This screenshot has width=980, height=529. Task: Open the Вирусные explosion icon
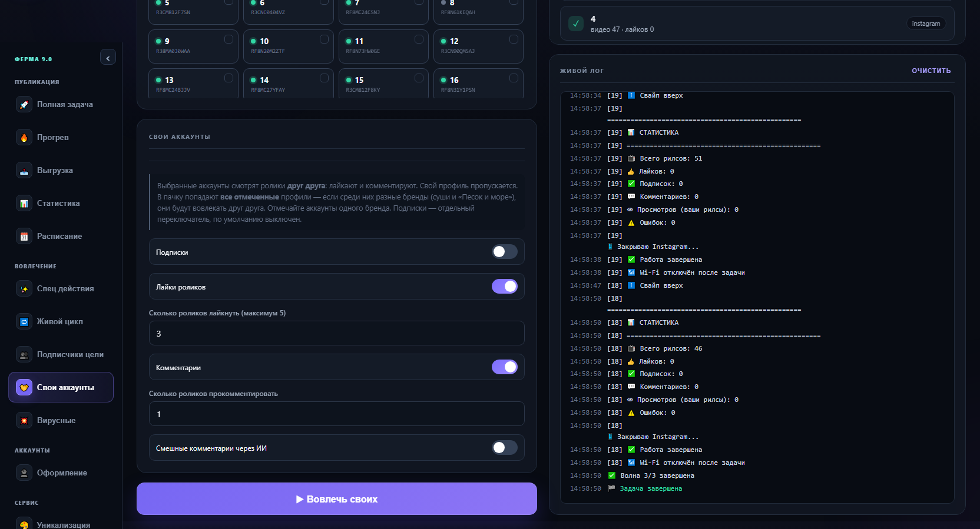point(24,421)
